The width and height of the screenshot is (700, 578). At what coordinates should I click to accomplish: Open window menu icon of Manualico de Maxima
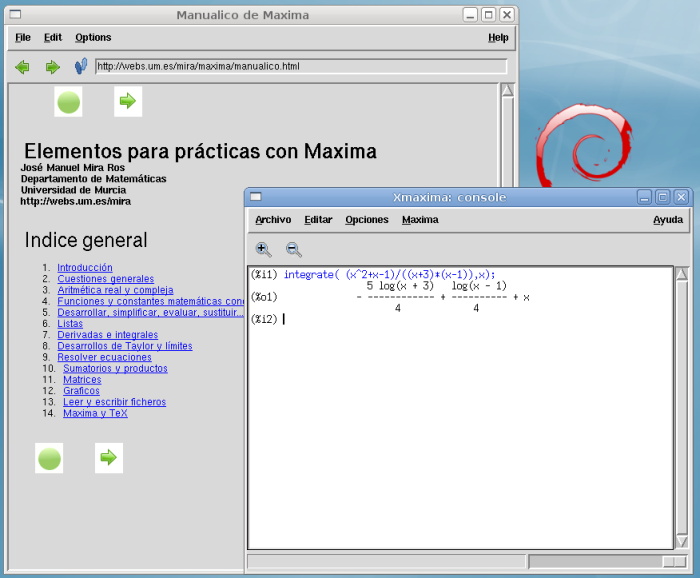[x=16, y=14]
